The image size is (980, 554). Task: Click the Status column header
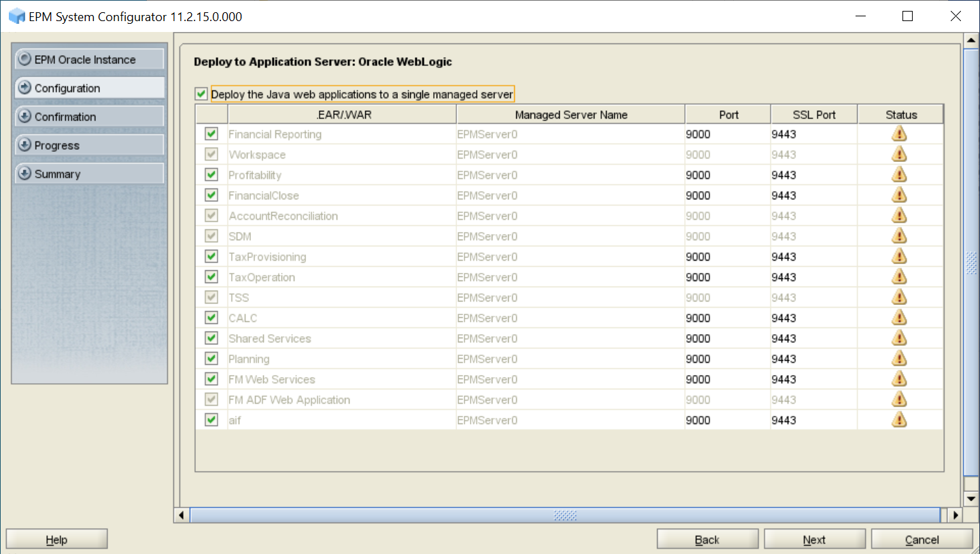[x=900, y=114]
